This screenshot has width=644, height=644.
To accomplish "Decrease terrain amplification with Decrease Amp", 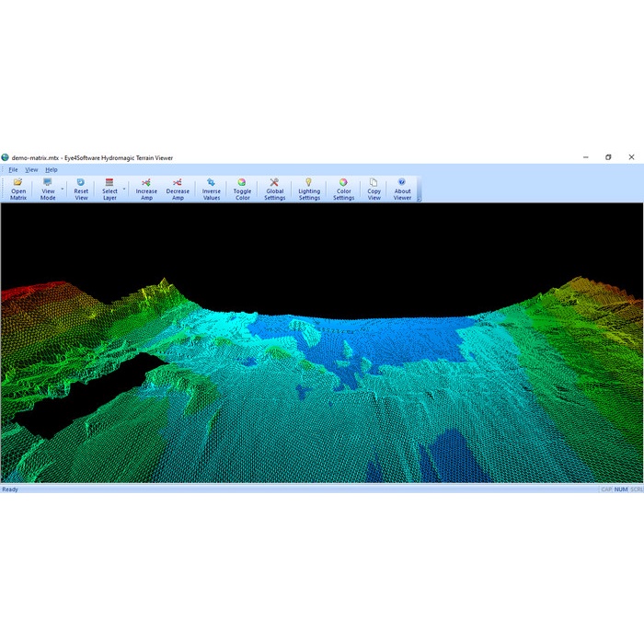I will 178,190.
